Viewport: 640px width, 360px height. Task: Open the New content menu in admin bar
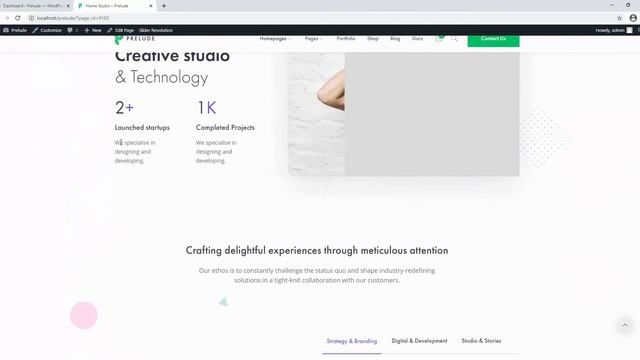(93, 30)
